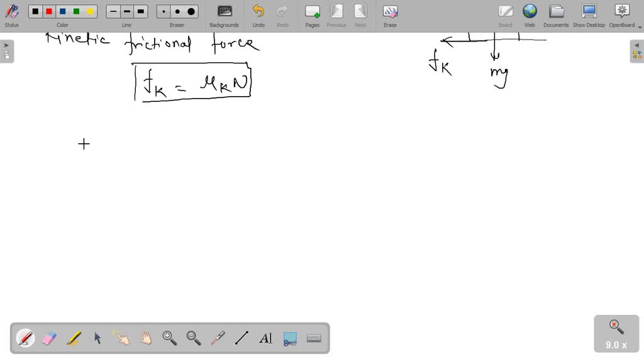Image resolution: width=644 pixels, height=362 pixels.
Task: Expand the left side panel
Action: pyautogui.click(x=6, y=45)
